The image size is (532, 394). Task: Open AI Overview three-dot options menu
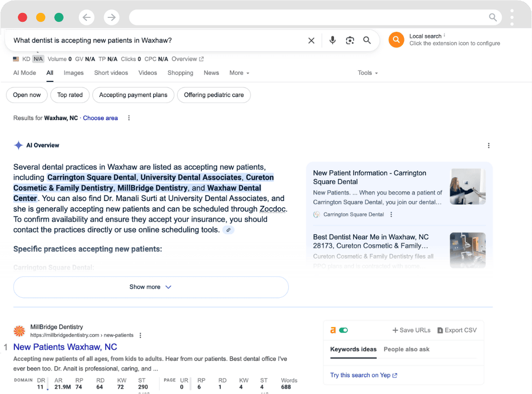point(488,145)
